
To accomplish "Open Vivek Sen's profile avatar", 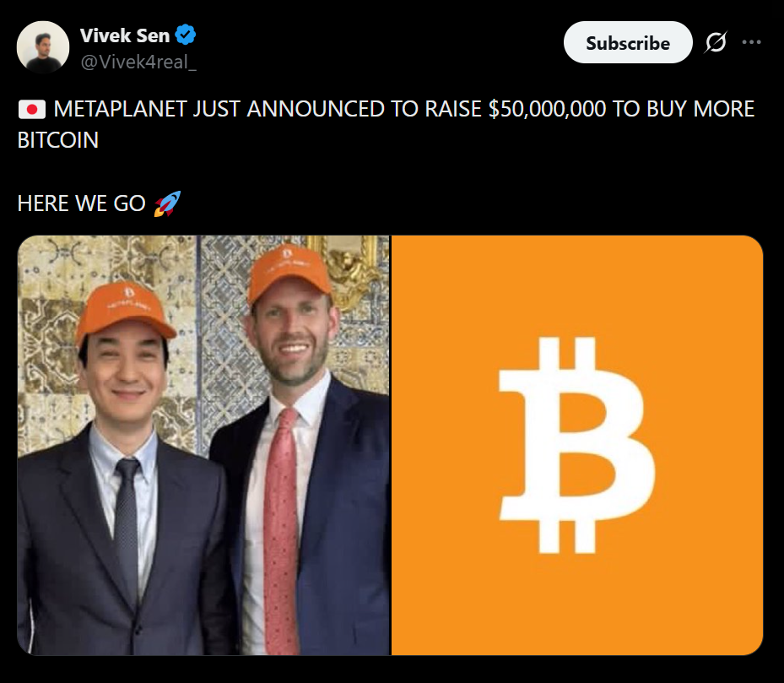I will (x=43, y=47).
